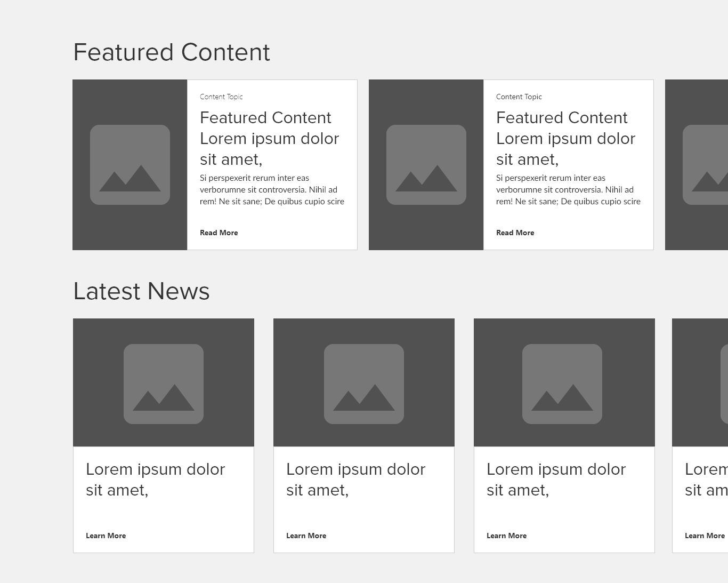Click the image placeholder in first Featured Content card

point(130,164)
